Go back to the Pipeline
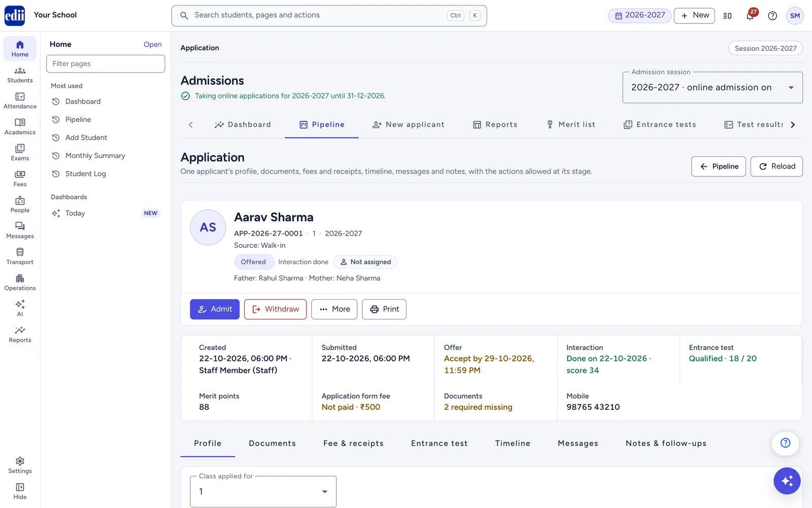The image size is (812, 508). tap(719, 167)
